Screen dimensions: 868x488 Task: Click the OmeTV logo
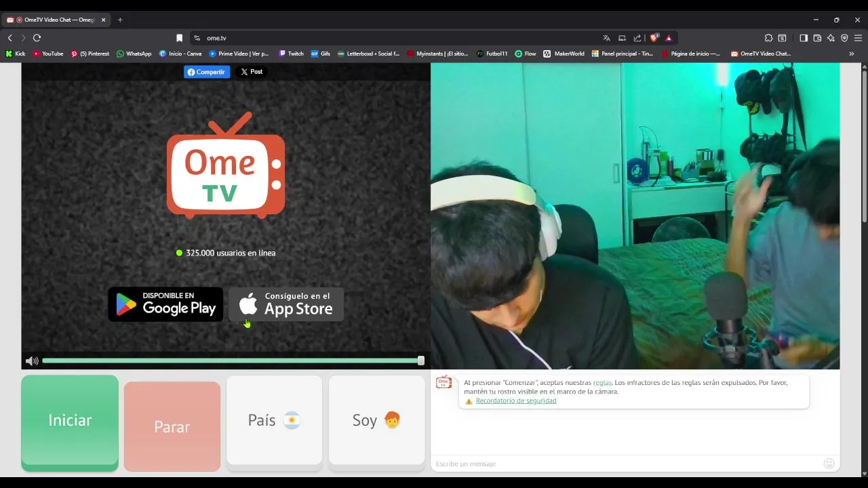pyautogui.click(x=226, y=165)
